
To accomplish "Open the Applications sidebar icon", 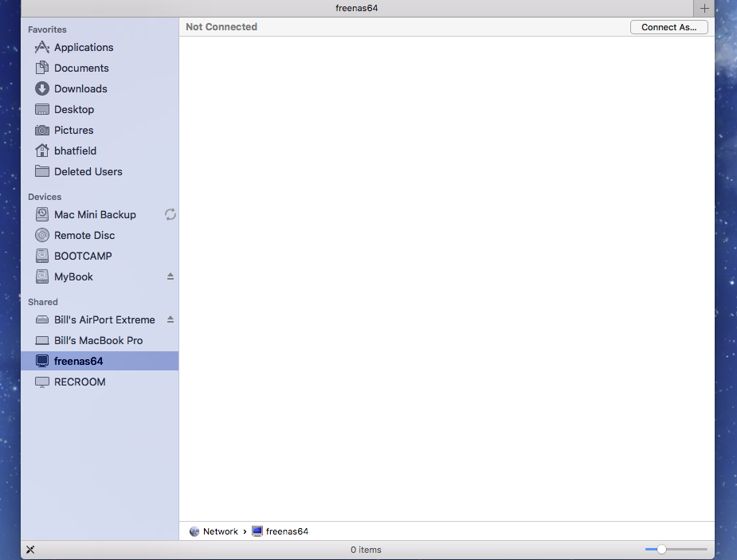I will pyautogui.click(x=42, y=47).
